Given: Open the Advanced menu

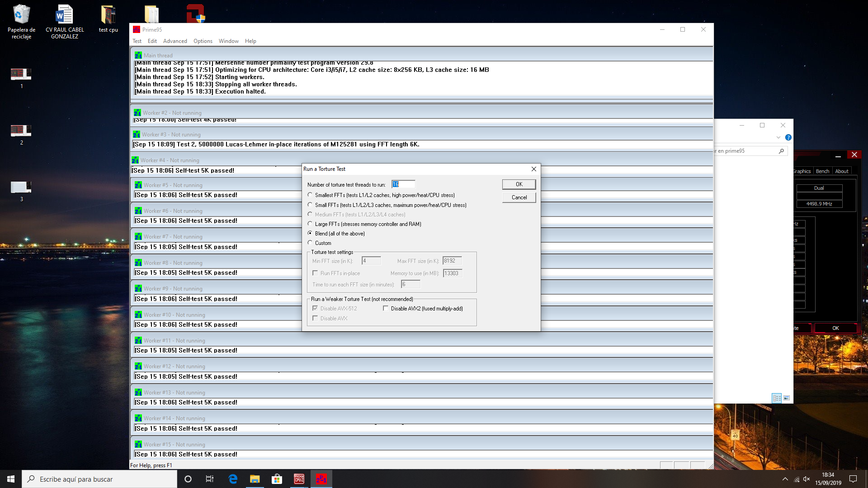Looking at the screenshot, I should point(175,41).
